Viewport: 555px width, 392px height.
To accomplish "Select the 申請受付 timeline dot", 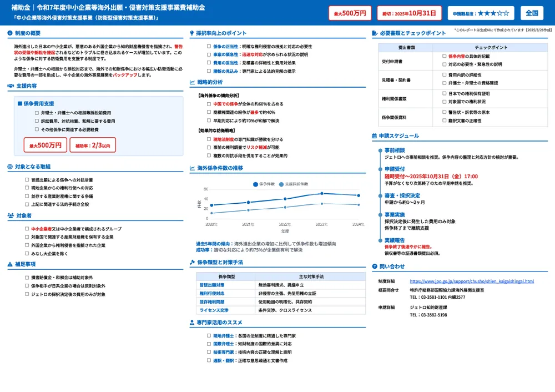I will [x=380, y=169].
